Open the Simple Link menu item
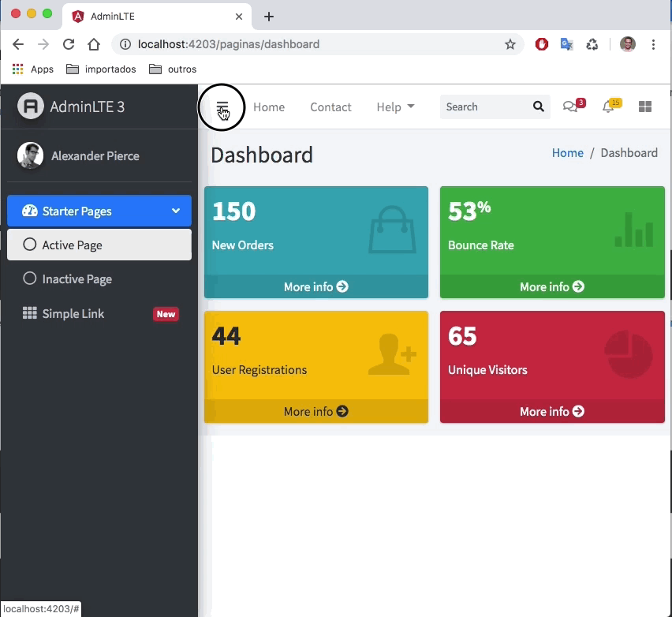Viewport: 672px width, 617px height. (x=99, y=313)
